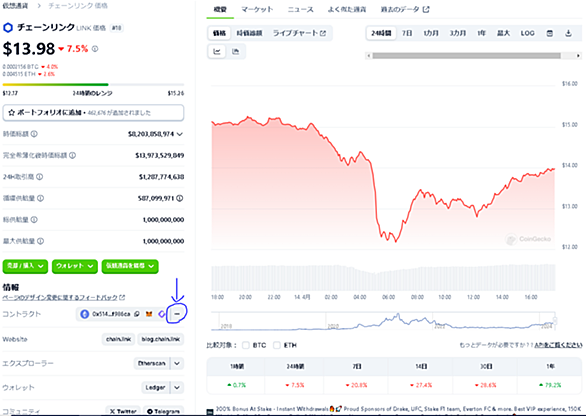Viewport: 586px width, 416px height.
Task: Open ライブチャート external link
Action: click(299, 33)
